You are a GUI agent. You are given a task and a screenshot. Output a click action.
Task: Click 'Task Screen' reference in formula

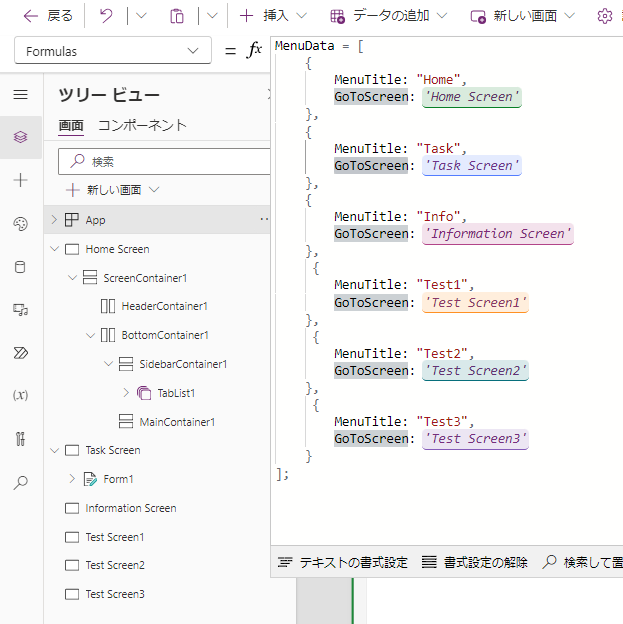click(472, 166)
